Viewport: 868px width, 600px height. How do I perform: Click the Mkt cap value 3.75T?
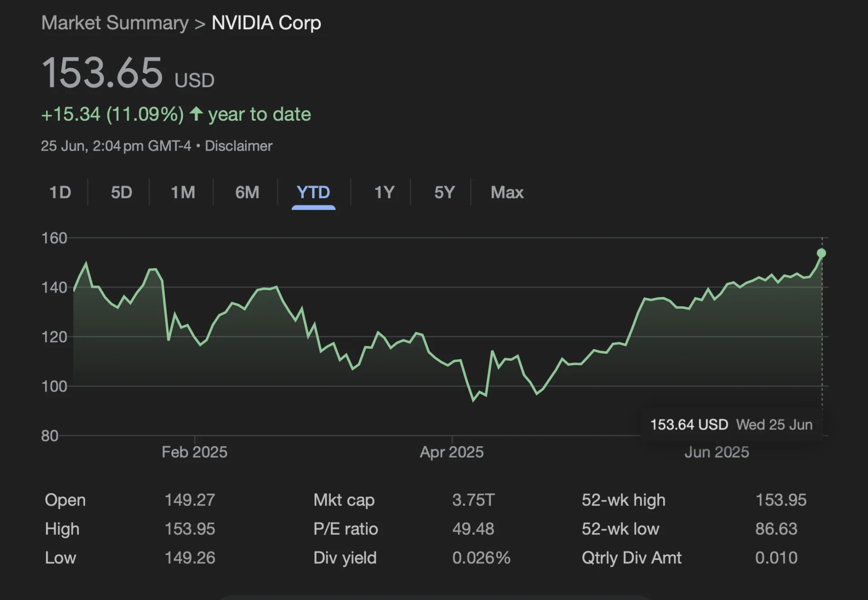click(x=473, y=500)
